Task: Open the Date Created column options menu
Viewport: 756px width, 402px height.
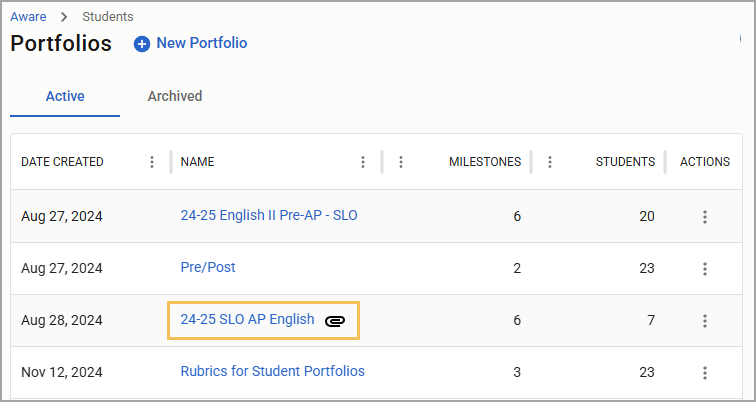Action: [152, 162]
